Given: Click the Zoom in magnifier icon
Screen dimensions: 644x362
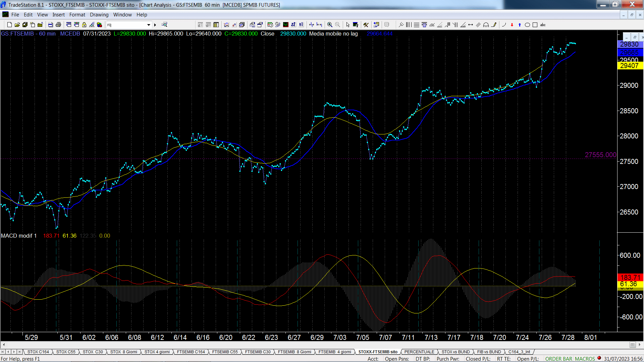Looking at the screenshot, I should click(x=330, y=25).
